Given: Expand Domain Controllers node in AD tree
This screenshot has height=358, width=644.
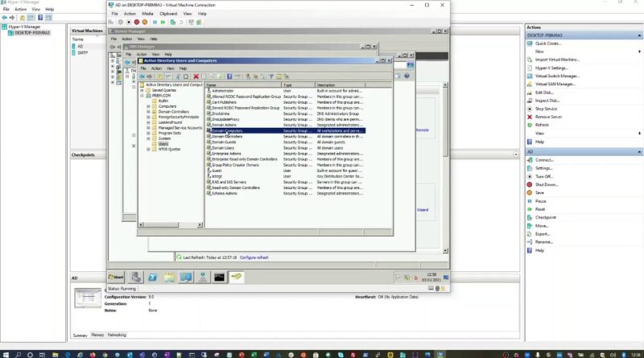Looking at the screenshot, I should click(148, 112).
